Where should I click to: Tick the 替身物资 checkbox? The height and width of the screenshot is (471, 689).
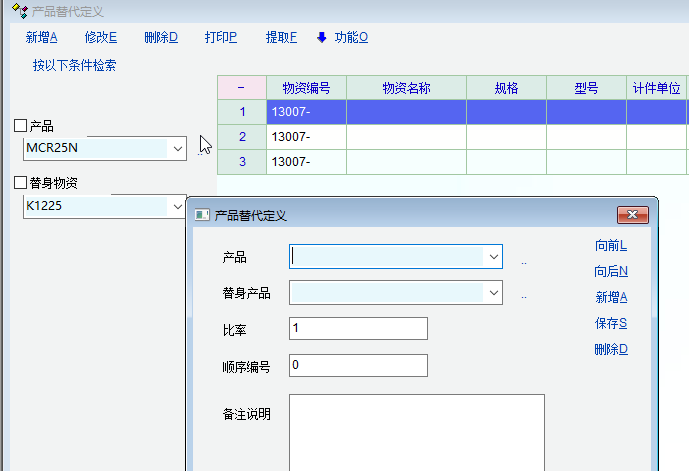(x=21, y=183)
